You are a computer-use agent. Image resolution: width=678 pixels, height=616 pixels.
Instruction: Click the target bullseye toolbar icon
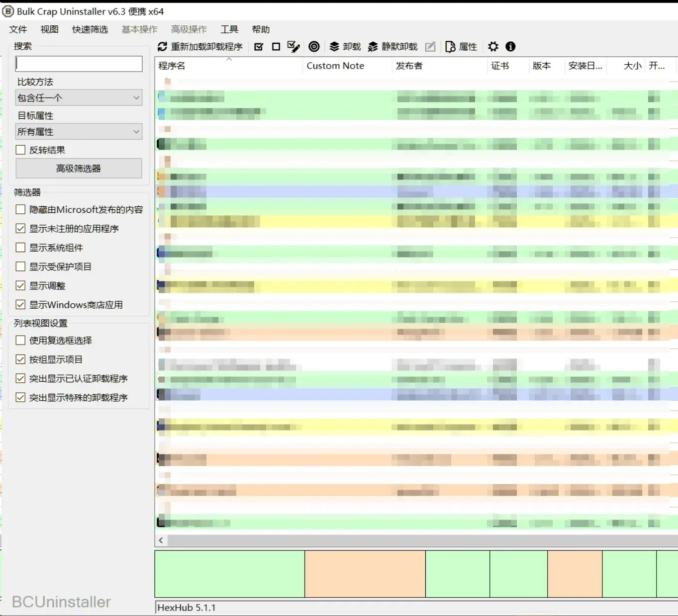click(x=314, y=47)
